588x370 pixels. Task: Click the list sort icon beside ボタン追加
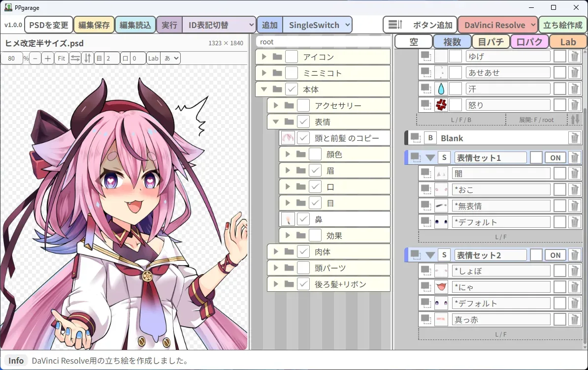(x=395, y=25)
